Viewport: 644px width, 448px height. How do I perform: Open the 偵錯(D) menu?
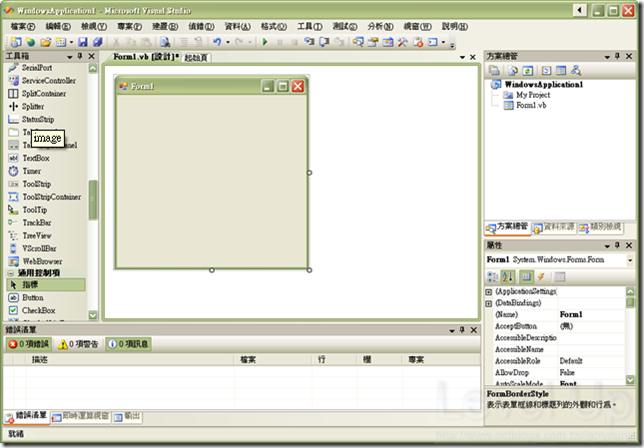point(201,26)
